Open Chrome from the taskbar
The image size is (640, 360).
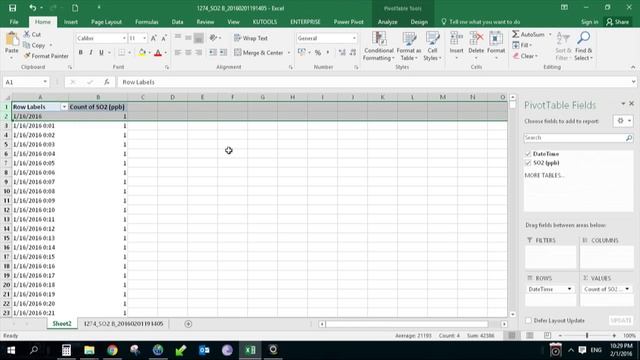pos(112,350)
